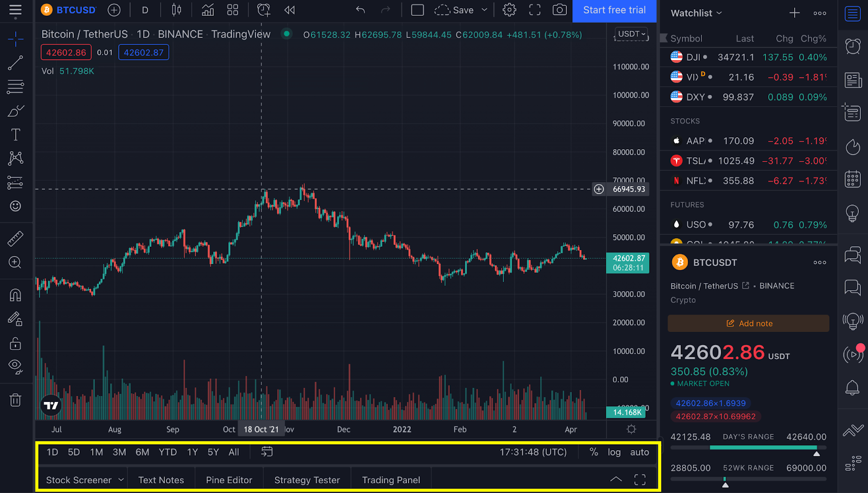Take a chart snapshot with camera icon

(559, 10)
